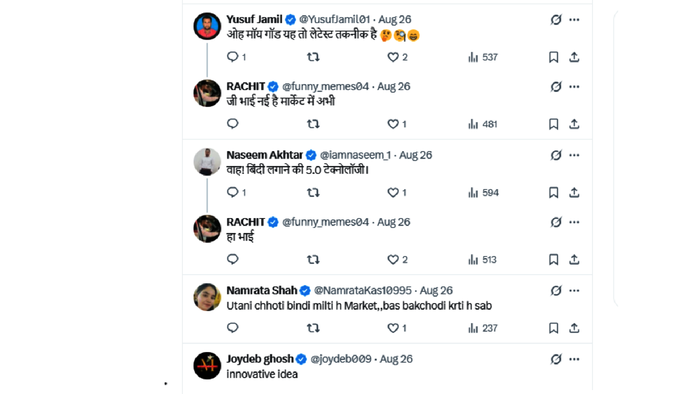This screenshot has width=700, height=394.
Task: Open Naseem Akhtar's avatar
Action: pos(207,162)
